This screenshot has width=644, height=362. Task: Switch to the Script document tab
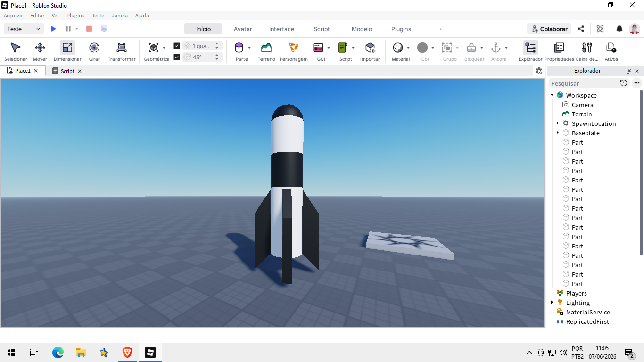(x=67, y=71)
